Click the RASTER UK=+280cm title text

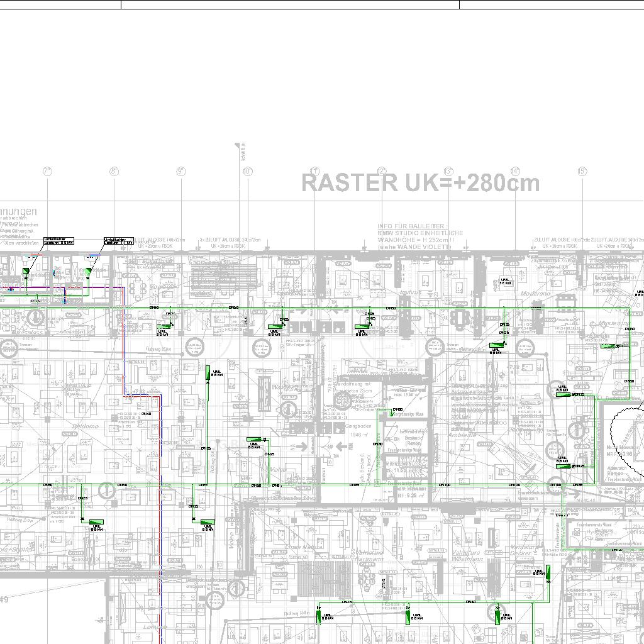pos(420,183)
